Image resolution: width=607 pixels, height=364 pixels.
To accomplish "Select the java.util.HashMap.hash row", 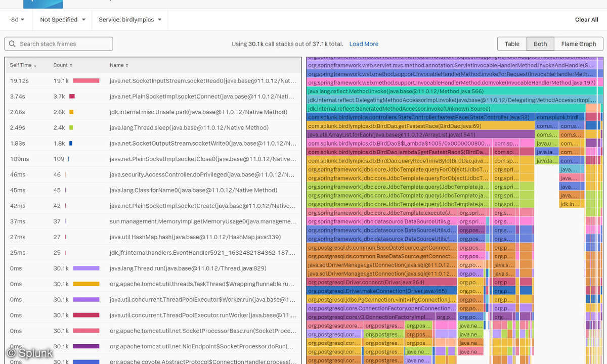I will click(153, 237).
